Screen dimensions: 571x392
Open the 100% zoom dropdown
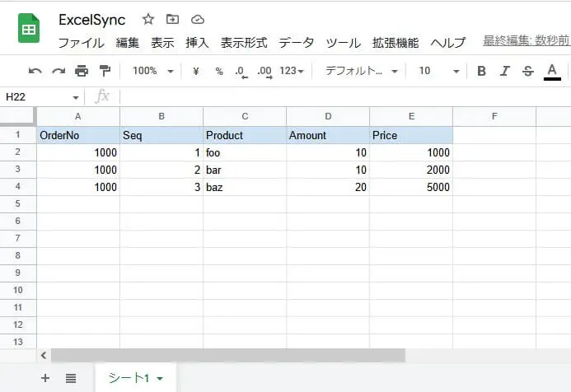153,71
